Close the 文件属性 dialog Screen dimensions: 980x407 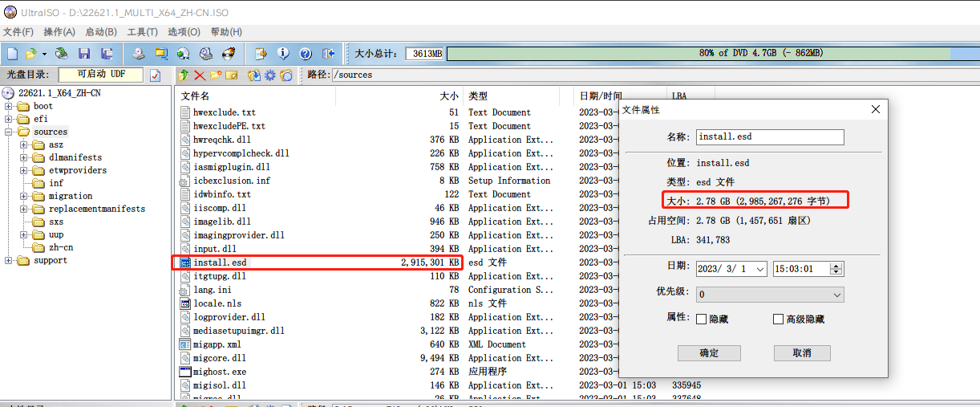[875, 108]
